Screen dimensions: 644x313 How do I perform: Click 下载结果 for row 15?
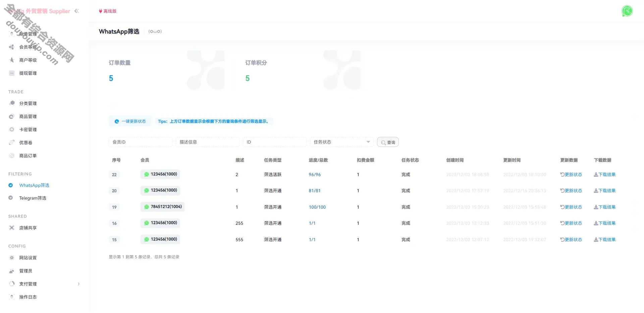[x=605, y=240]
